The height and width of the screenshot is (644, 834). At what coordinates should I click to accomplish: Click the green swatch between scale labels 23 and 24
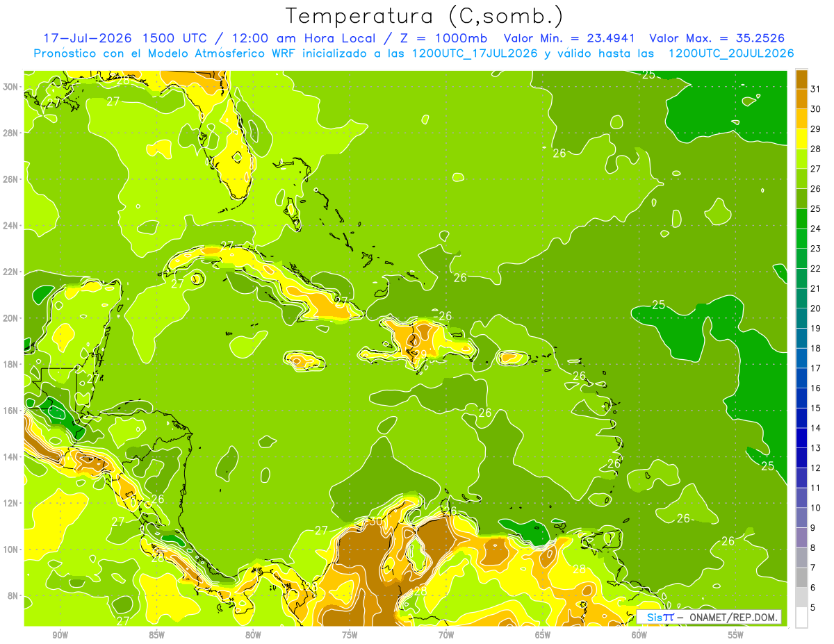(801, 238)
